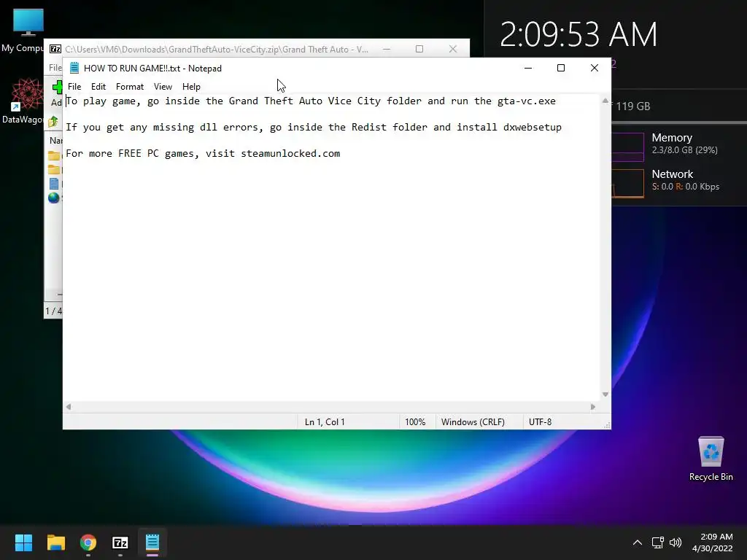Close the Notepad window

click(x=594, y=68)
